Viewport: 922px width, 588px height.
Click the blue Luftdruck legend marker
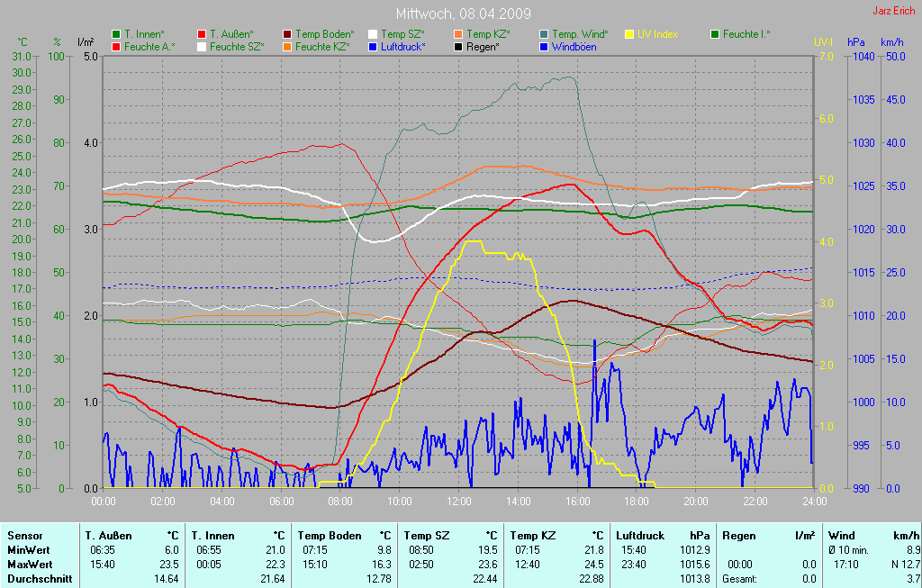[x=373, y=46]
